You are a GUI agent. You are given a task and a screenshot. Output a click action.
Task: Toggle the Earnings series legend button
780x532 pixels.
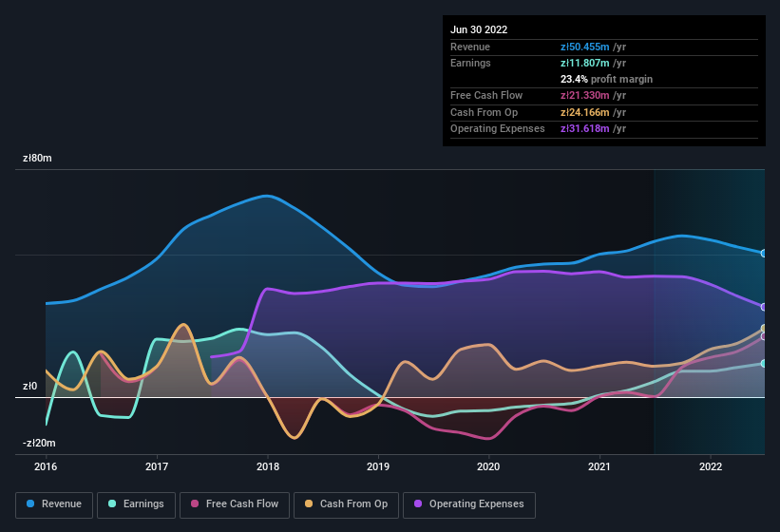[x=136, y=504]
